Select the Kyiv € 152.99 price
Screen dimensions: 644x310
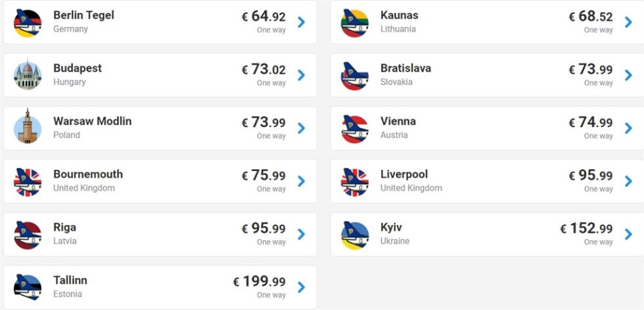click(586, 228)
